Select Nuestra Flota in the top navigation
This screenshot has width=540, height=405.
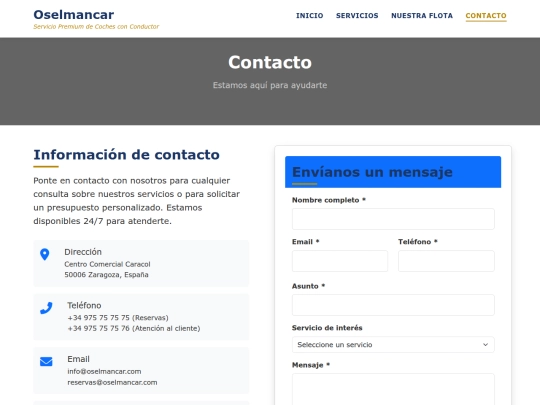click(x=422, y=16)
